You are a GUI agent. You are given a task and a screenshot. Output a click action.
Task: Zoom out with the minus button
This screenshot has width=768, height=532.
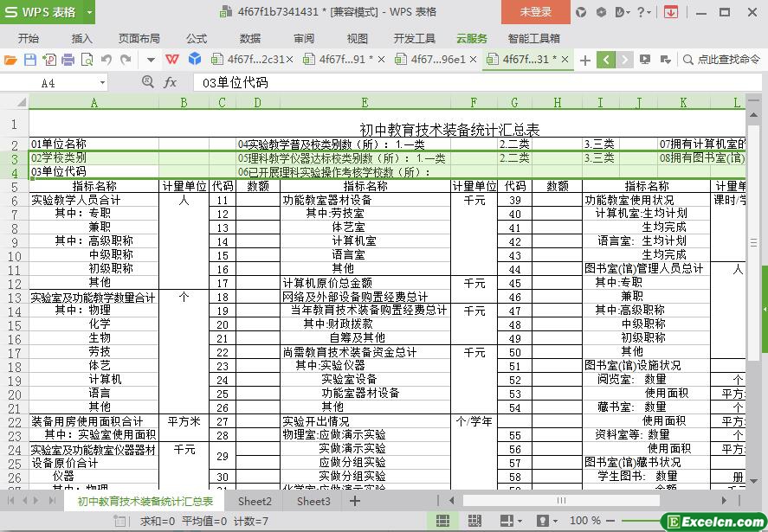610,522
